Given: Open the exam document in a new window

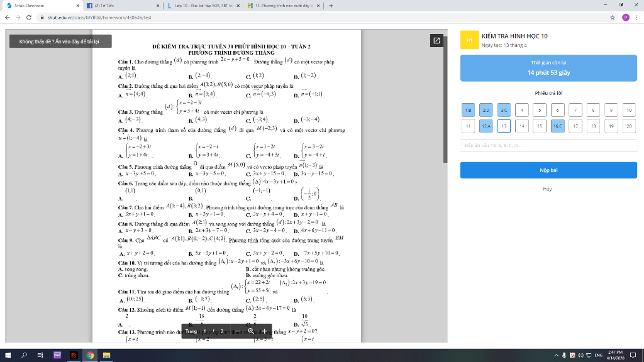Looking at the screenshot, I should (x=436, y=41).
